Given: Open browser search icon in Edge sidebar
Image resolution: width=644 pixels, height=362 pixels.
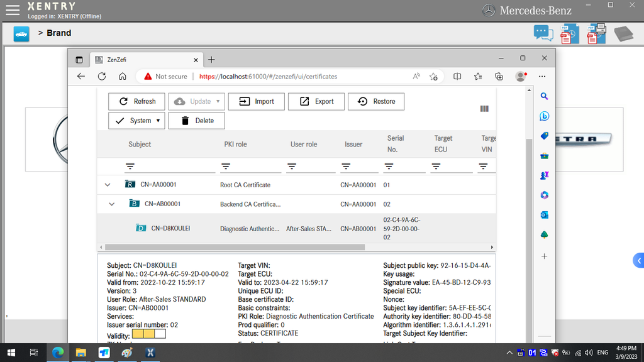Looking at the screenshot, I should tap(545, 96).
